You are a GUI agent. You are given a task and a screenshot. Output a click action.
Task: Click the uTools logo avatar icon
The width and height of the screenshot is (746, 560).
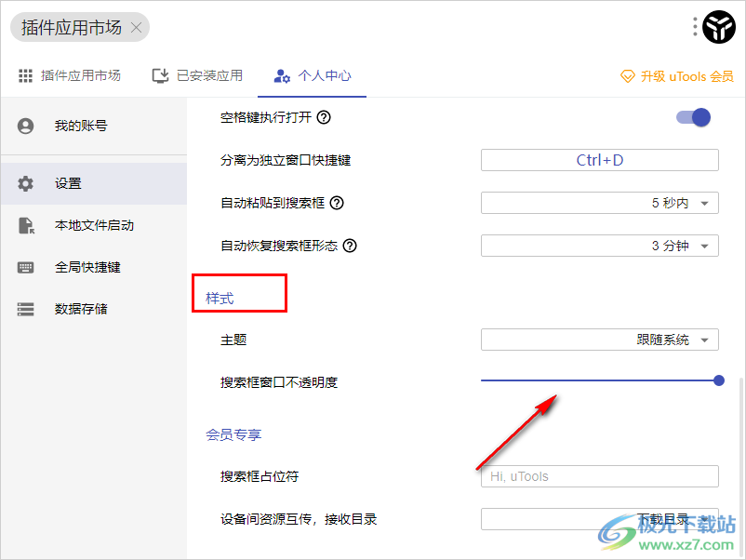point(719,27)
